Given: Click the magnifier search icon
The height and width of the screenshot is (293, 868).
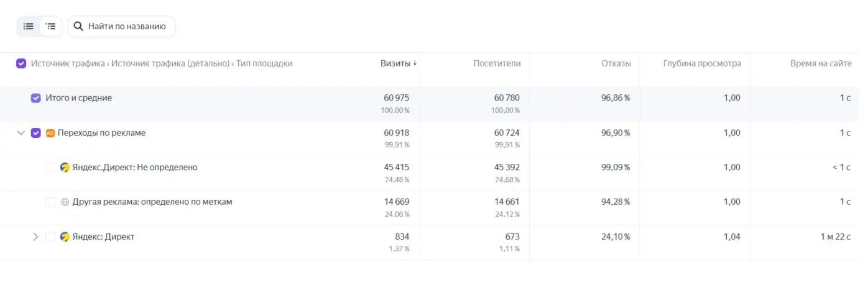Looking at the screenshot, I should tap(78, 27).
